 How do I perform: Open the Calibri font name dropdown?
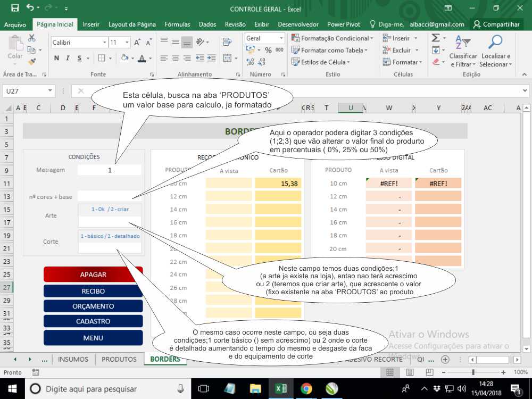point(104,43)
